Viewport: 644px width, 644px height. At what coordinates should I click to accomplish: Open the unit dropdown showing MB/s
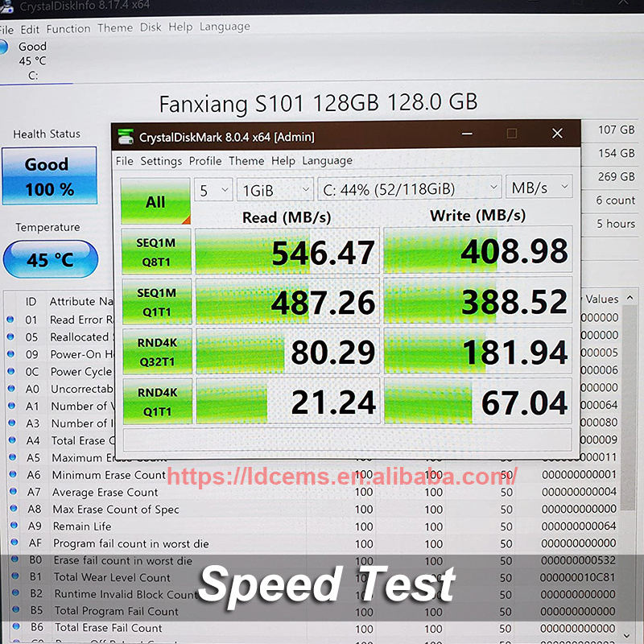539,188
